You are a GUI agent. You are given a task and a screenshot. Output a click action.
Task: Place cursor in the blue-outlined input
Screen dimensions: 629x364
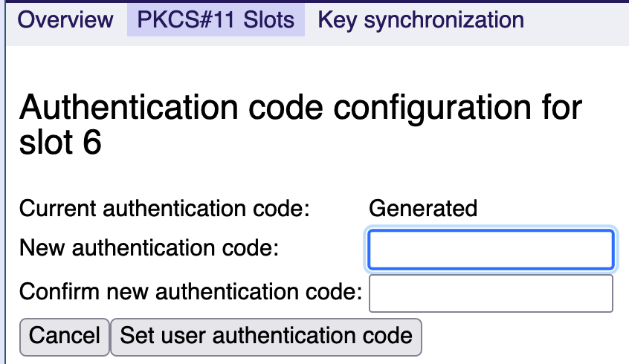(491, 250)
